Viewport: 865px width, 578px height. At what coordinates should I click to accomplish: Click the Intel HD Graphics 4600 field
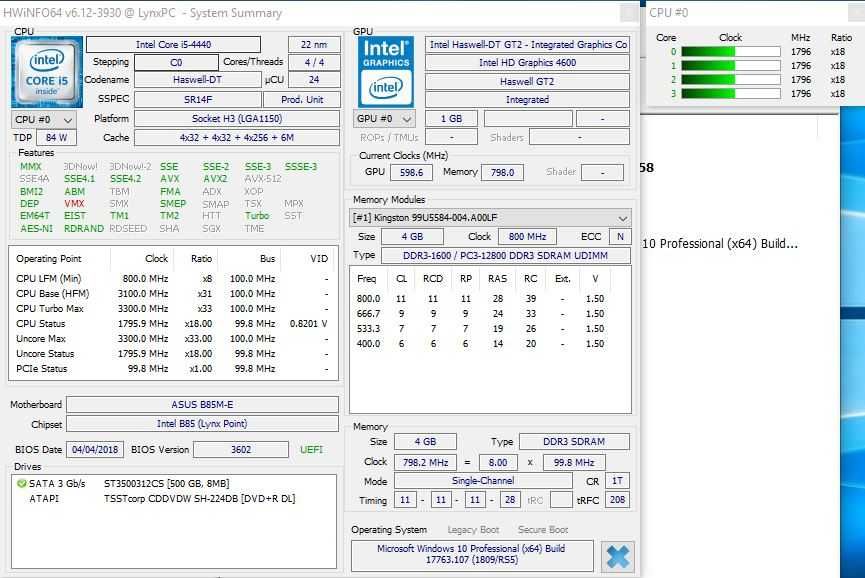(x=527, y=62)
